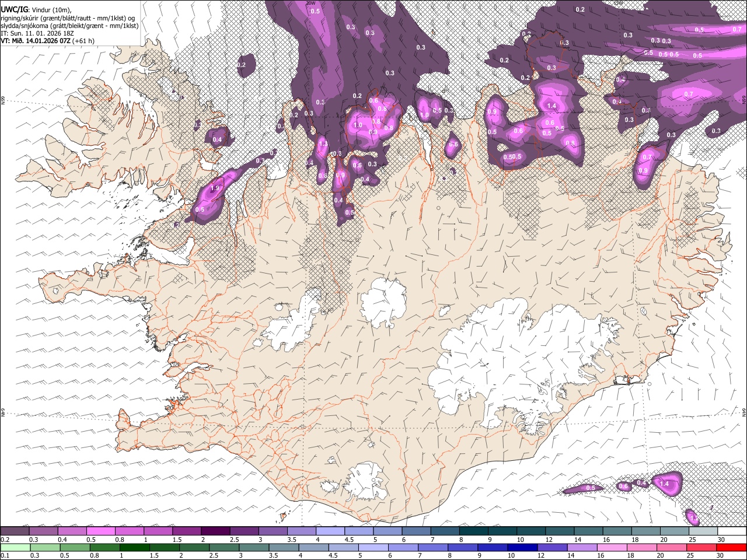The height and width of the screenshot is (560, 747).
Task: Pick the dark purple top-row swatch between 2 and 2.5
Action: tap(215, 531)
